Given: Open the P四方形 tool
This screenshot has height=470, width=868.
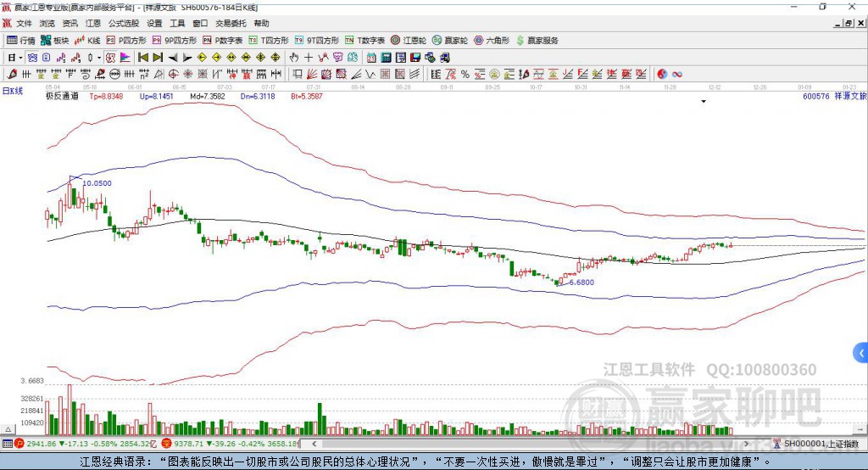Looking at the screenshot, I should click(125, 41).
